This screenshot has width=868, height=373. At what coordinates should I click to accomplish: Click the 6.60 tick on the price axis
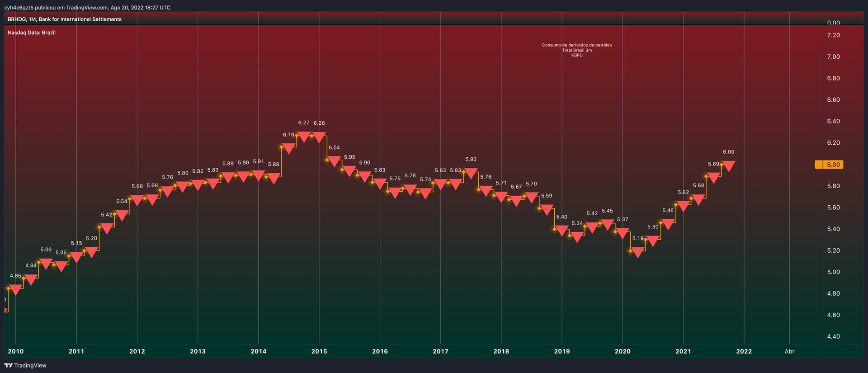point(833,100)
